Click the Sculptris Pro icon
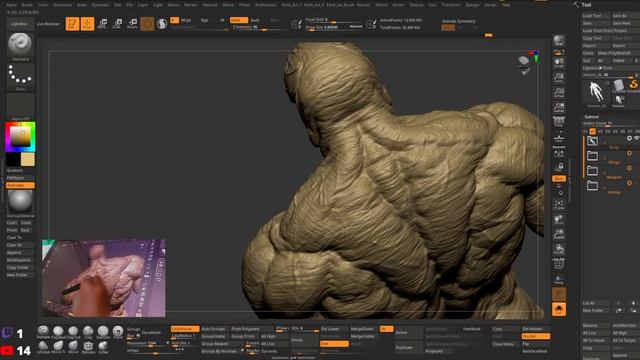 coord(162,24)
